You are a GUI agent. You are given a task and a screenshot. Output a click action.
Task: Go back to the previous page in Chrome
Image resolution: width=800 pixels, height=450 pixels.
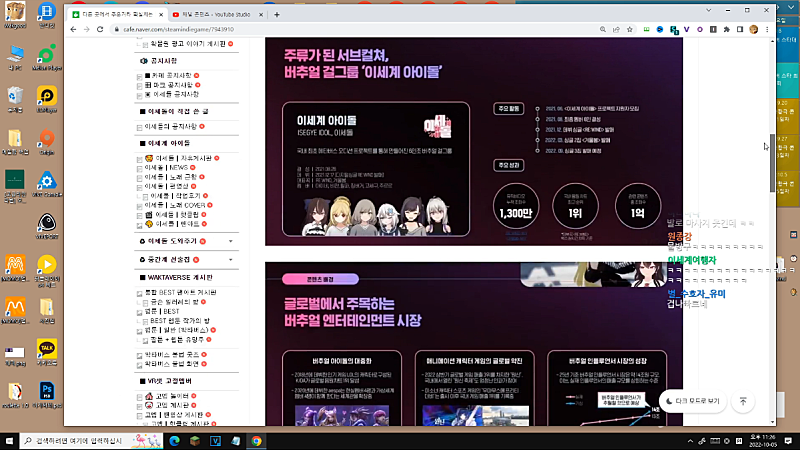(73, 30)
